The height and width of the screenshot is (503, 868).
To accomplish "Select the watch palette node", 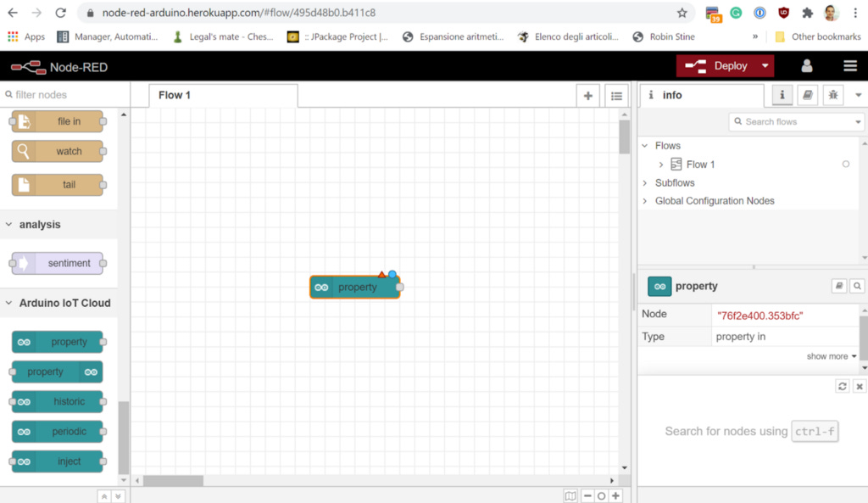I will pyautogui.click(x=58, y=151).
